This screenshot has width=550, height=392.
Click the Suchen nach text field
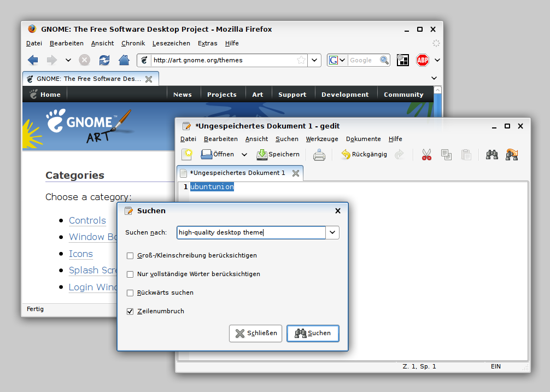pos(251,232)
